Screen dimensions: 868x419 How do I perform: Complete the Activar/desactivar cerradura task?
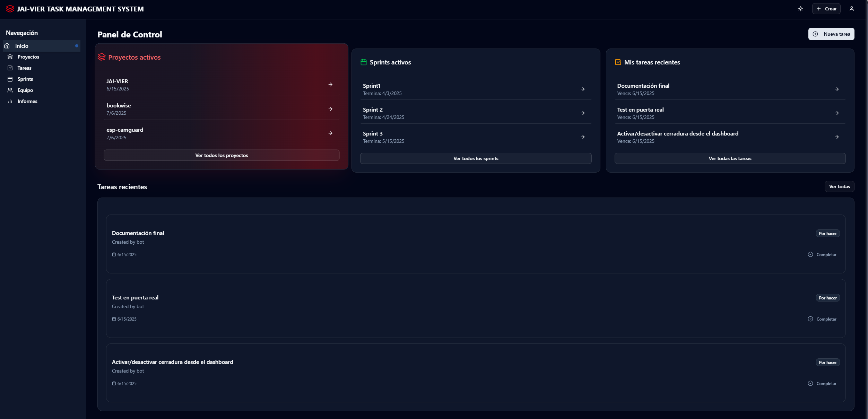pyautogui.click(x=822, y=383)
